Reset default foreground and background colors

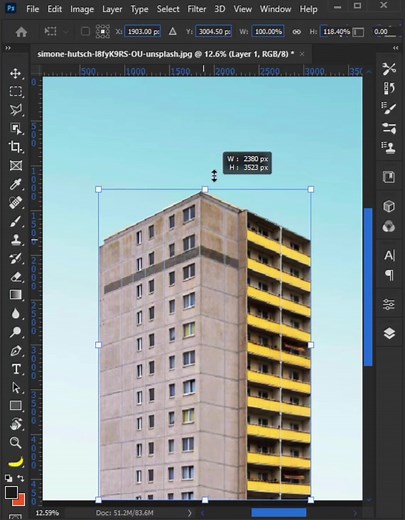pyautogui.click(x=8, y=478)
